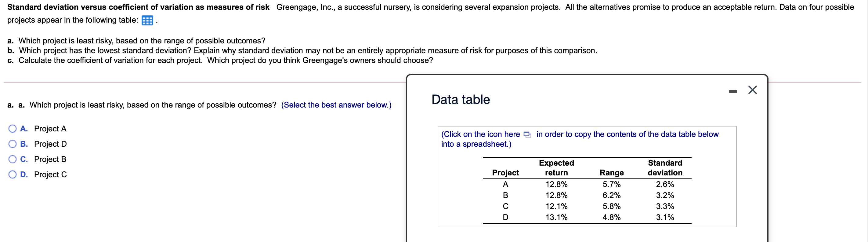The height and width of the screenshot is (242, 868).
Task: Select radio option B. Project D
Action: pyautogui.click(x=12, y=144)
